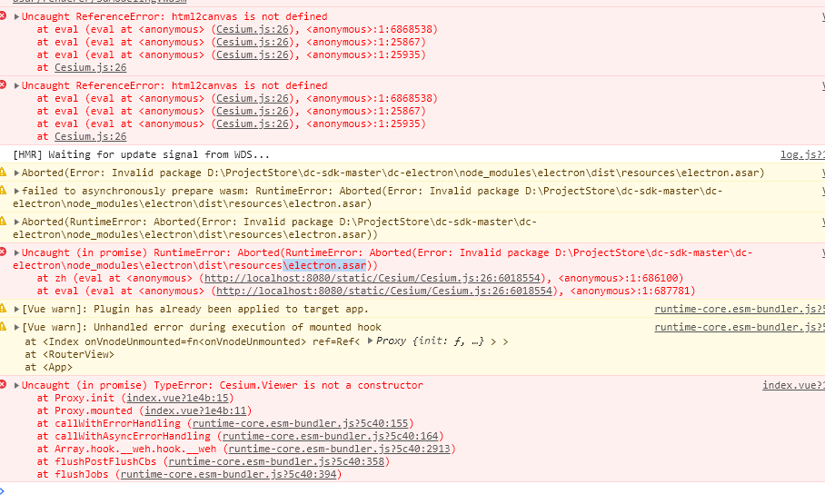This screenshot has width=825, height=504.
Task: Click 'at <App>' stack line
Action: point(48,367)
